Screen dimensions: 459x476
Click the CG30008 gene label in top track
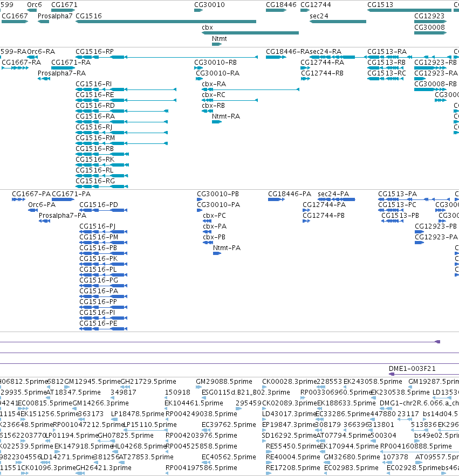[429, 27]
